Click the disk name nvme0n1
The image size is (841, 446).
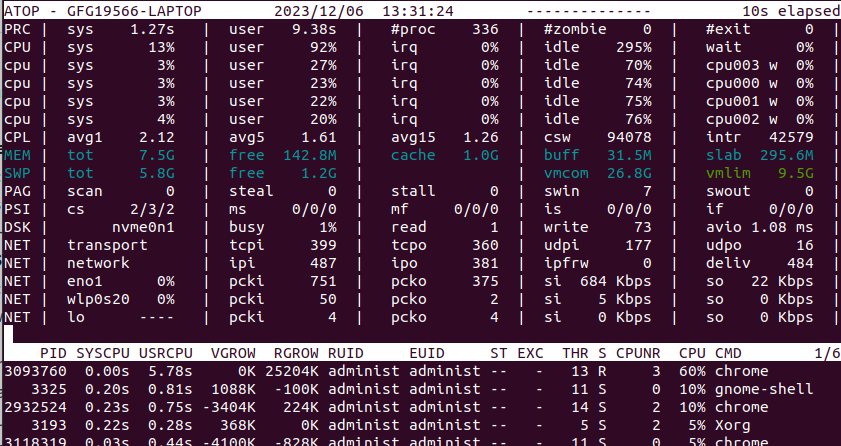tap(143, 227)
